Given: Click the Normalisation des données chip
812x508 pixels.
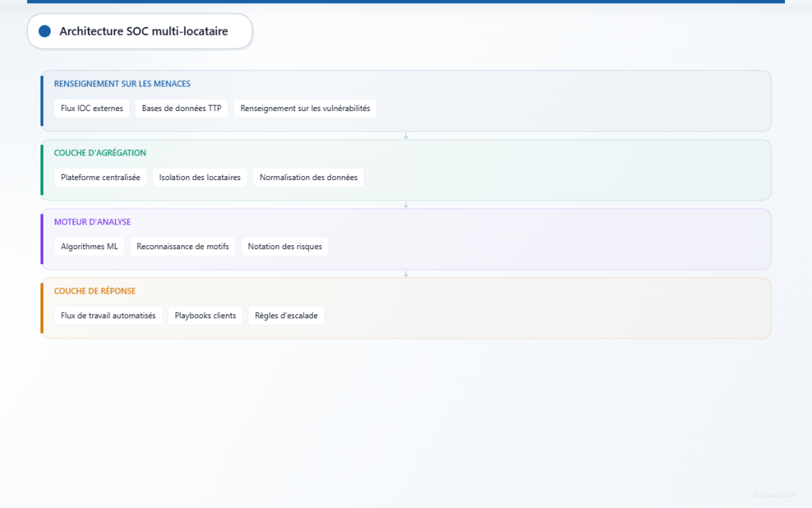Looking at the screenshot, I should tap(308, 178).
